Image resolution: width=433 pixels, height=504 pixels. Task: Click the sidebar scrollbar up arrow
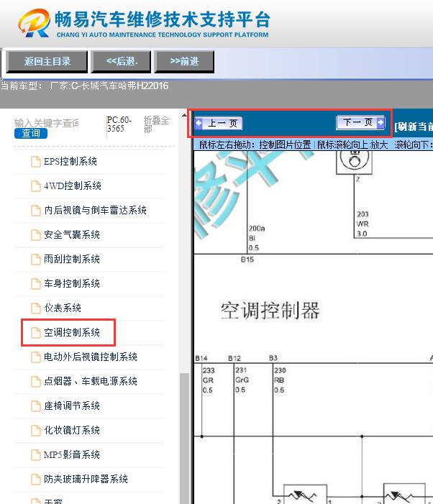[x=184, y=114]
